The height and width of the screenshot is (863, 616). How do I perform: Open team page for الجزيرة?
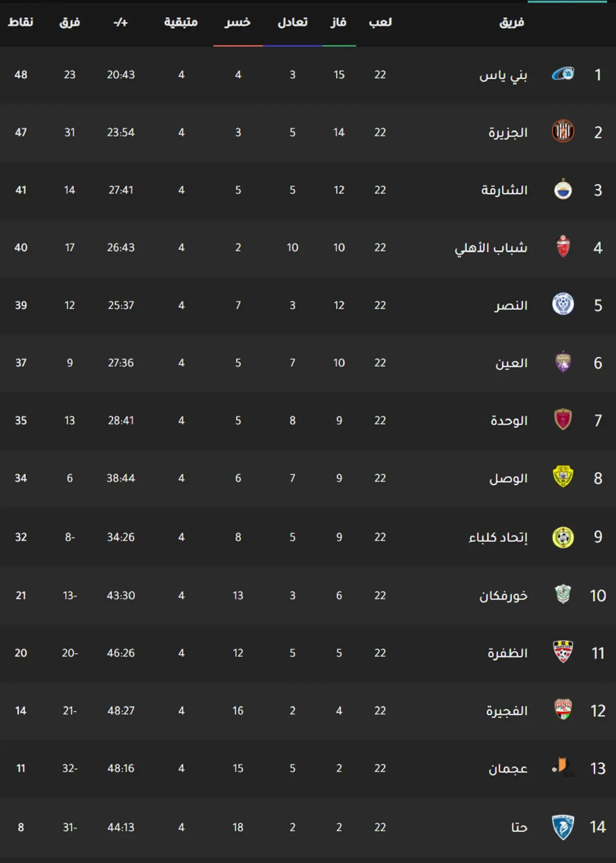508,132
